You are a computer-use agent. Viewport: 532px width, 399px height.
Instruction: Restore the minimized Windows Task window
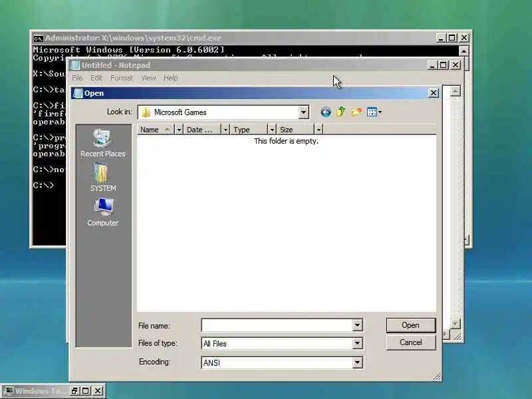tap(74, 391)
